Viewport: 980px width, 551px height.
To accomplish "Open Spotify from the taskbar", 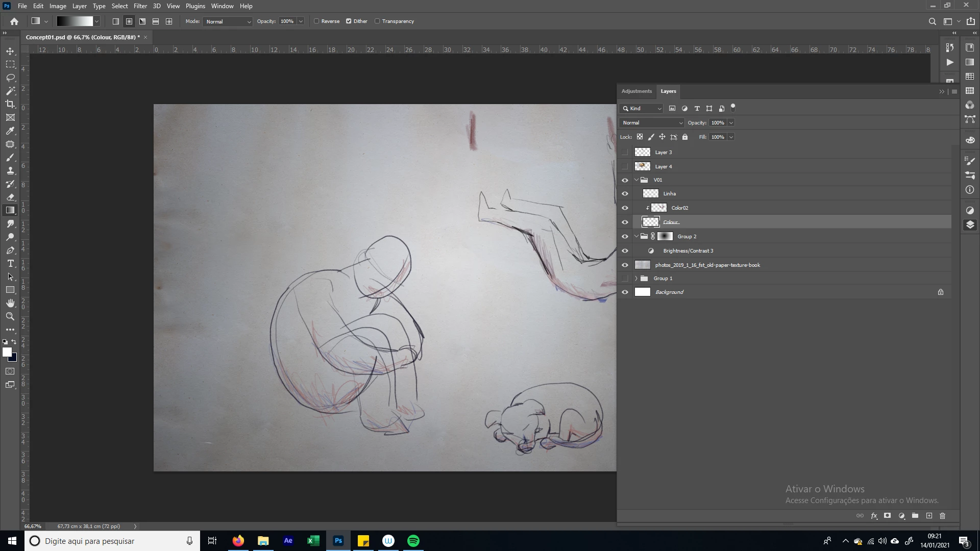I will coord(413,541).
